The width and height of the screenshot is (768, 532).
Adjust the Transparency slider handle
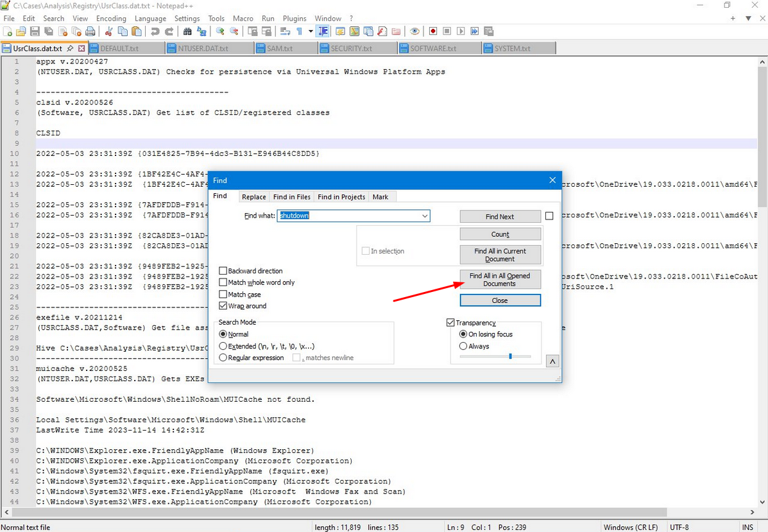pos(510,356)
